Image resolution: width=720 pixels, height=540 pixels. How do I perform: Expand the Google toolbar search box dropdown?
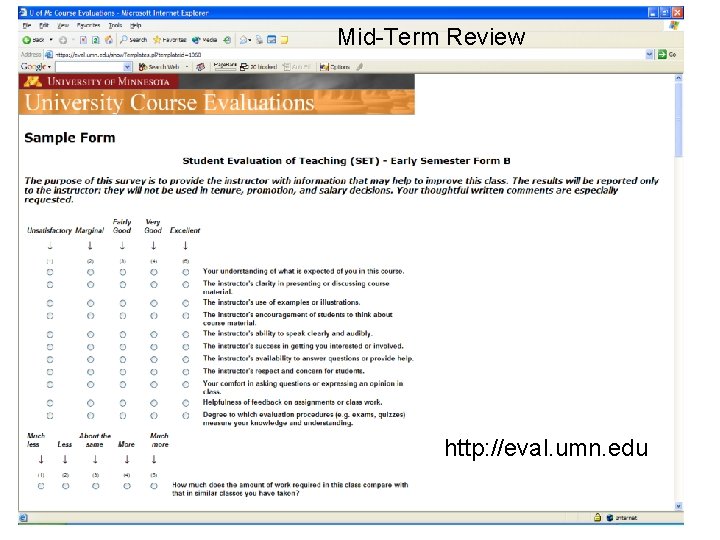(x=127, y=67)
